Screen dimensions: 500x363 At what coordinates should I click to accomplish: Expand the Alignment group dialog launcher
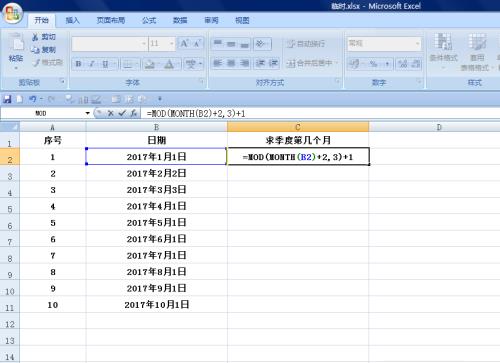337,81
